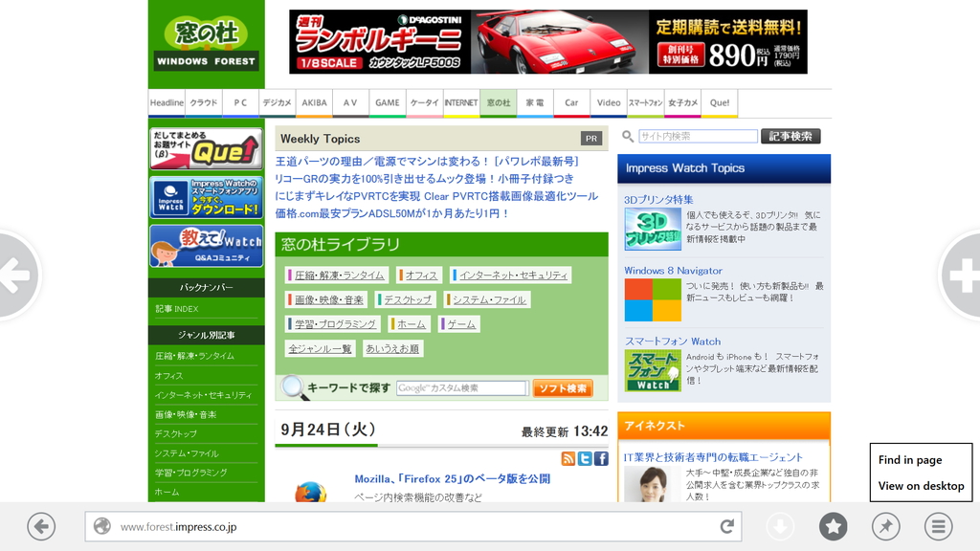Screen dimensions: 980x551
Task: Focus the サイト内検索 input field
Action: point(698,136)
